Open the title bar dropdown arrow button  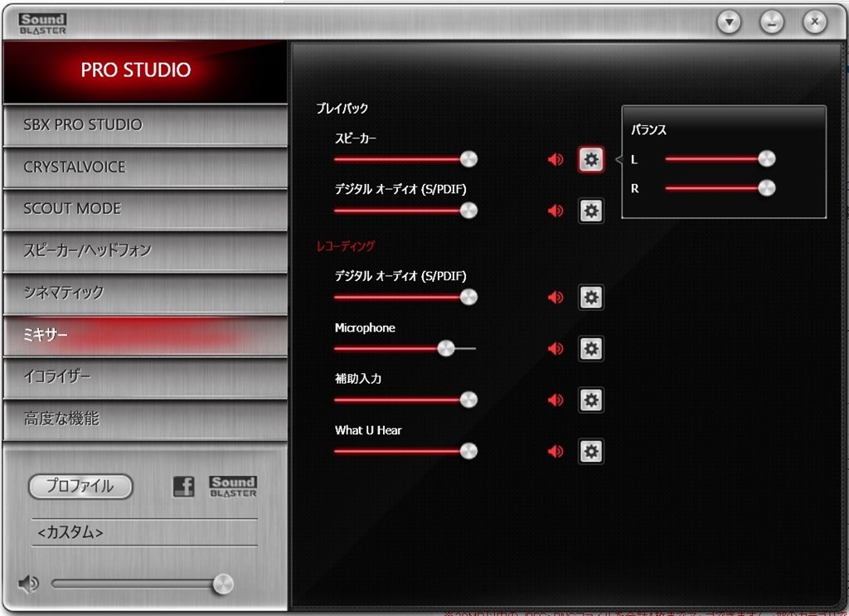(x=729, y=22)
